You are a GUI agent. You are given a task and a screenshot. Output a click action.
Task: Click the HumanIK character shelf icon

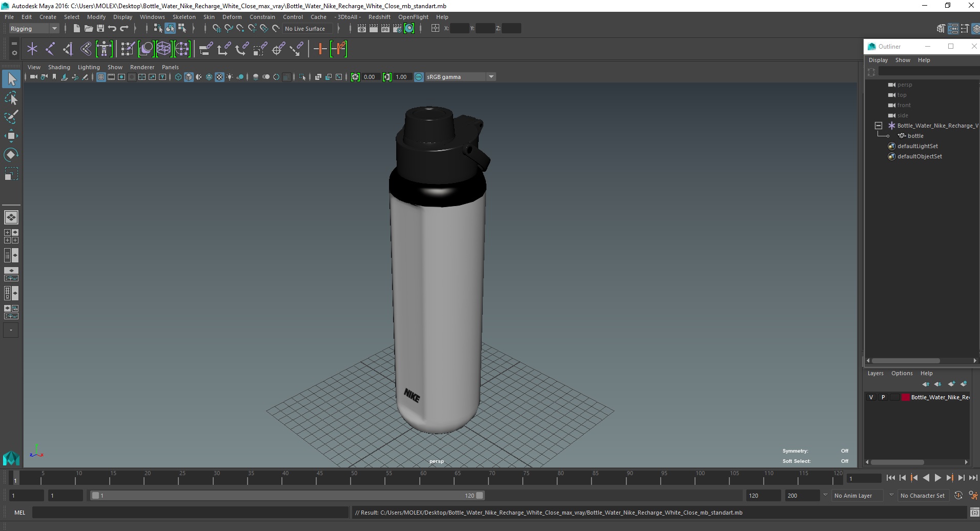click(x=104, y=49)
